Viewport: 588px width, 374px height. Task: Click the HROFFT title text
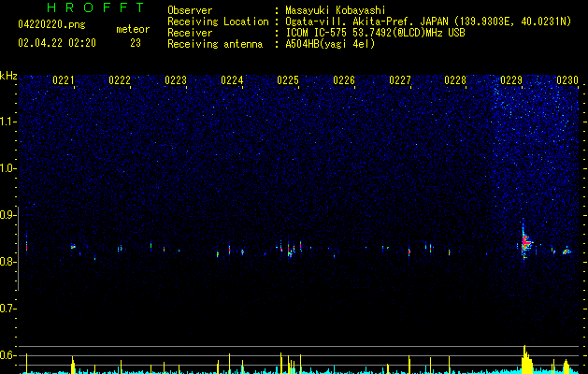coord(96,7)
